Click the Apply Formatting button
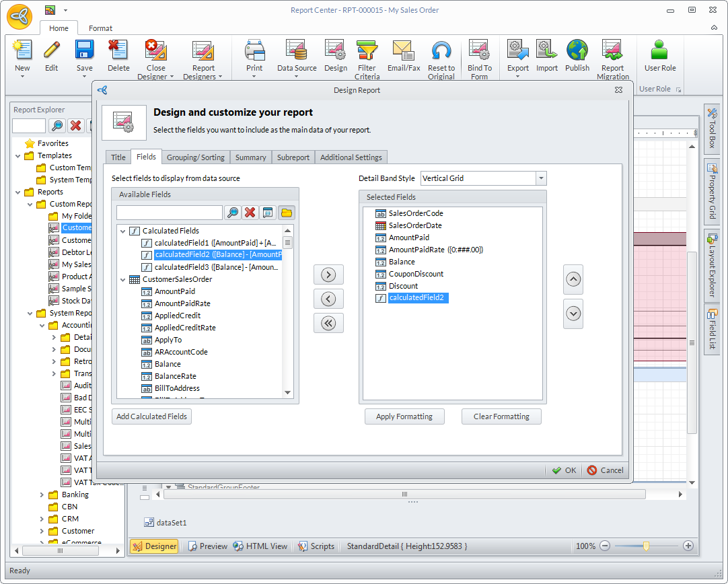This screenshot has width=728, height=584. click(x=404, y=416)
